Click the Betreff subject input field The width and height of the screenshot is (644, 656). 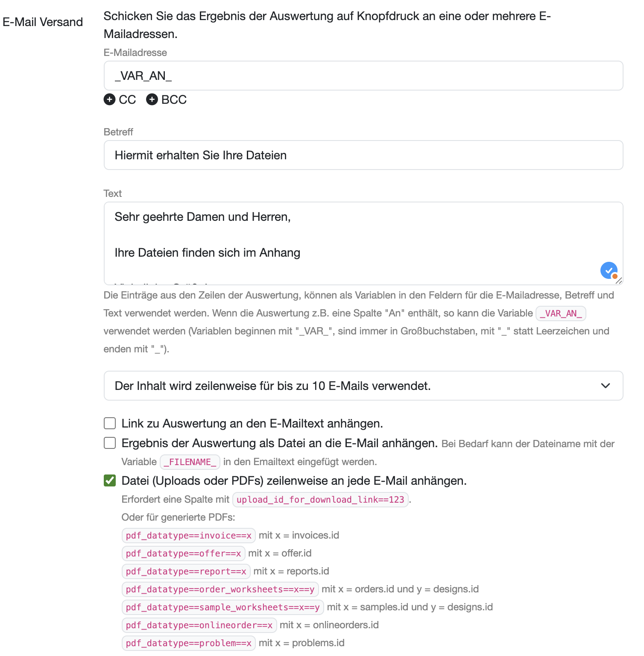click(x=363, y=155)
